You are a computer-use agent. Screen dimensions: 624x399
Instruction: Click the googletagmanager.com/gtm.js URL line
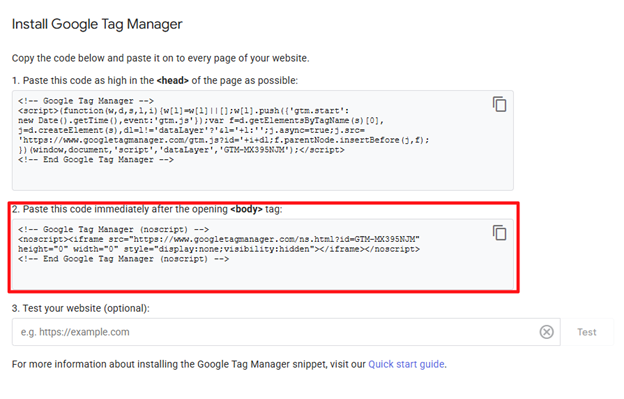tap(224, 140)
